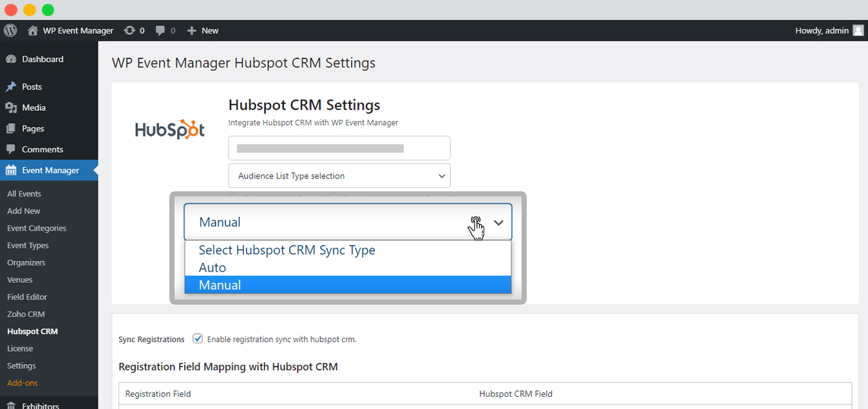Open Hubspot CRM in the sidebar
Screen dimensions: 868x409
32,332
